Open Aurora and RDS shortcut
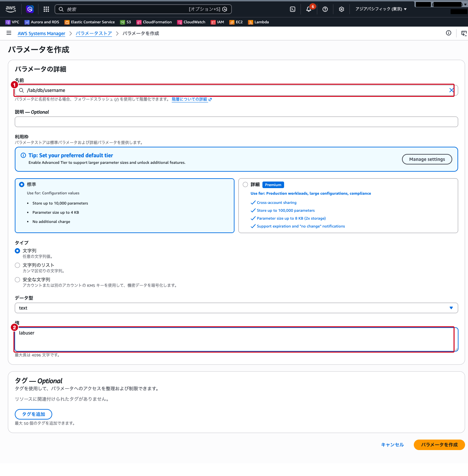 click(x=42, y=22)
